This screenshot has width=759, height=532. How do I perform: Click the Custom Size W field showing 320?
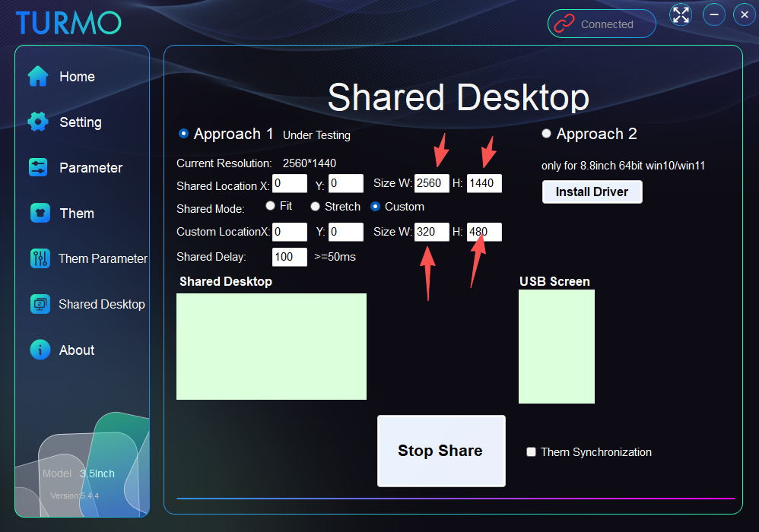432,232
